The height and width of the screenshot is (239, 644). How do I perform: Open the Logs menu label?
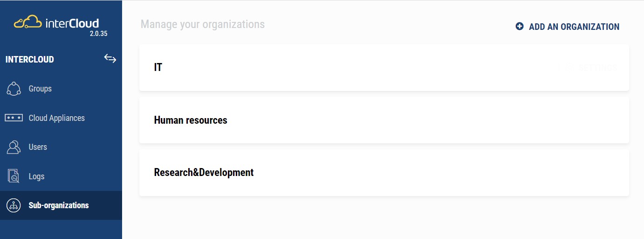36,176
